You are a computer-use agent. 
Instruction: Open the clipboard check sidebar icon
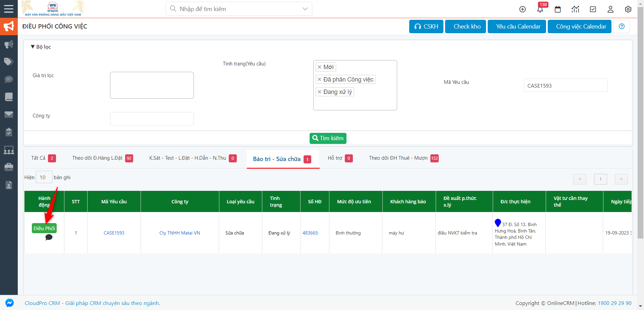point(9,132)
